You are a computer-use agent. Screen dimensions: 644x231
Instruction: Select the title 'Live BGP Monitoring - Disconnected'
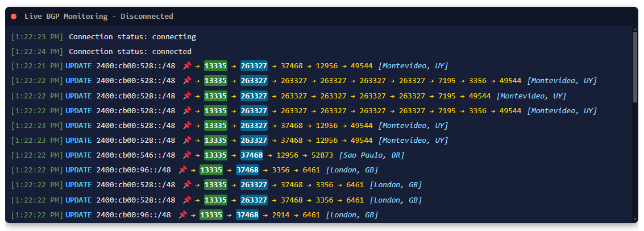tap(98, 16)
